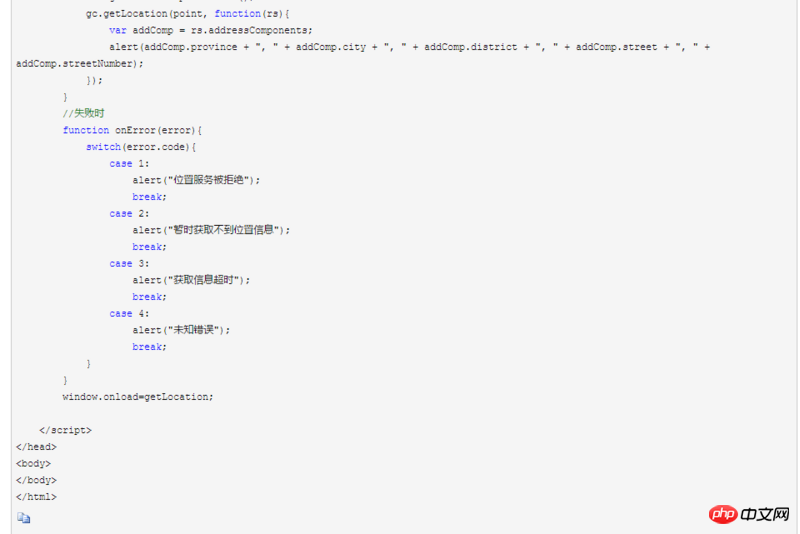
Task: Click the case 3: line
Action: click(129, 264)
